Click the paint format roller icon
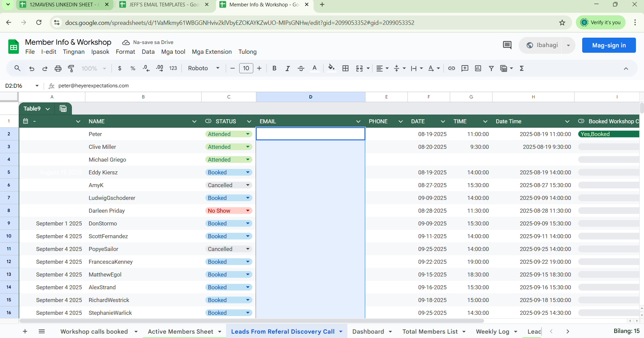Screen dimensions: 644x338 (x=71, y=69)
